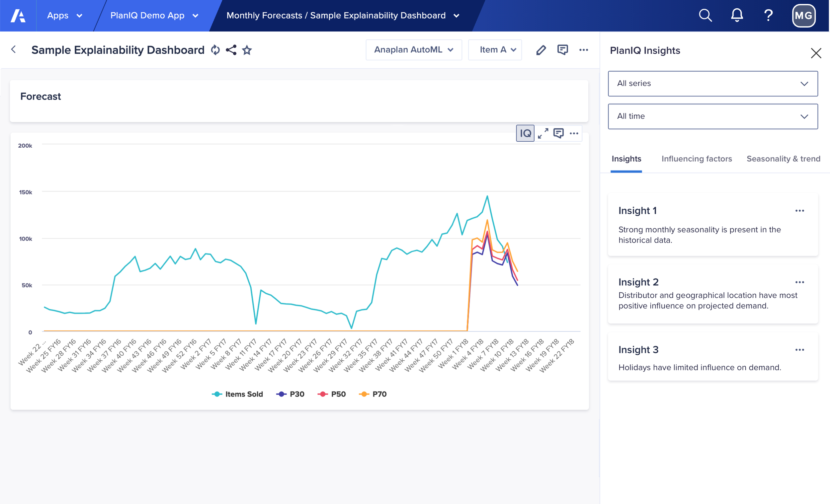Switch to the Influencing factors tab

pyautogui.click(x=696, y=159)
